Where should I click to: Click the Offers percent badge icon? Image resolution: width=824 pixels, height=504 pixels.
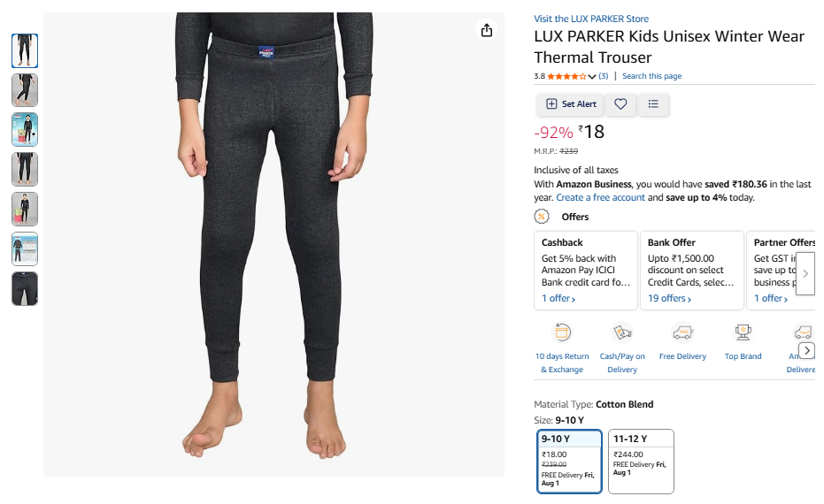pyautogui.click(x=542, y=217)
